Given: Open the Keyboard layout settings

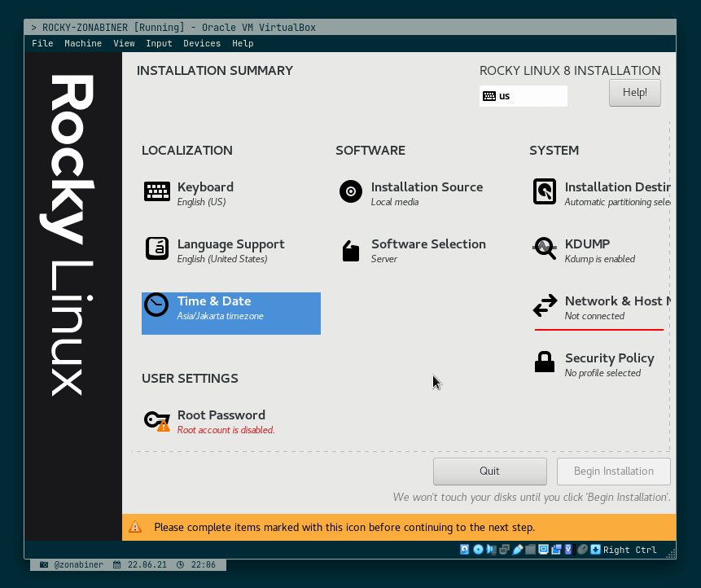Looking at the screenshot, I should tap(157, 193).
